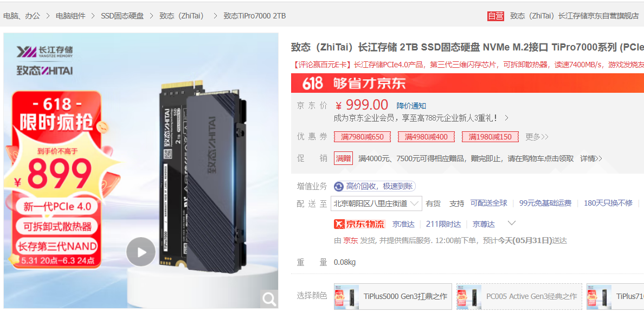Open the SSD固态硬盘 breadcrumb category
Image resolution: width=644 pixels, height=312 pixels.
[x=123, y=16]
